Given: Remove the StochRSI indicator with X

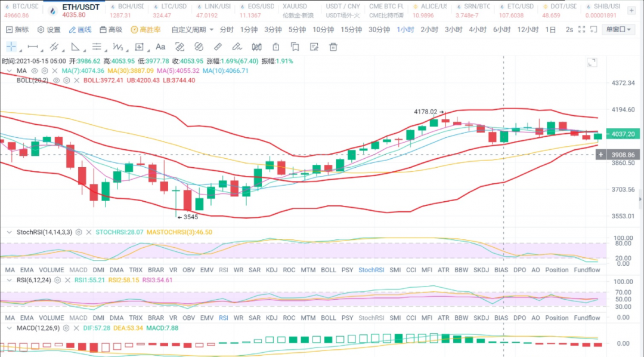Looking at the screenshot, I should [89, 232].
